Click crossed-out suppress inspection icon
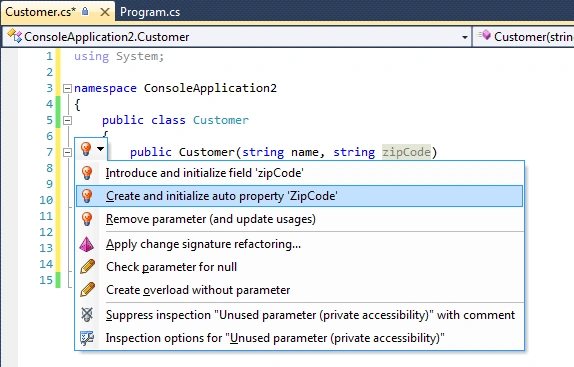This screenshot has width=574, height=367. coord(87,315)
